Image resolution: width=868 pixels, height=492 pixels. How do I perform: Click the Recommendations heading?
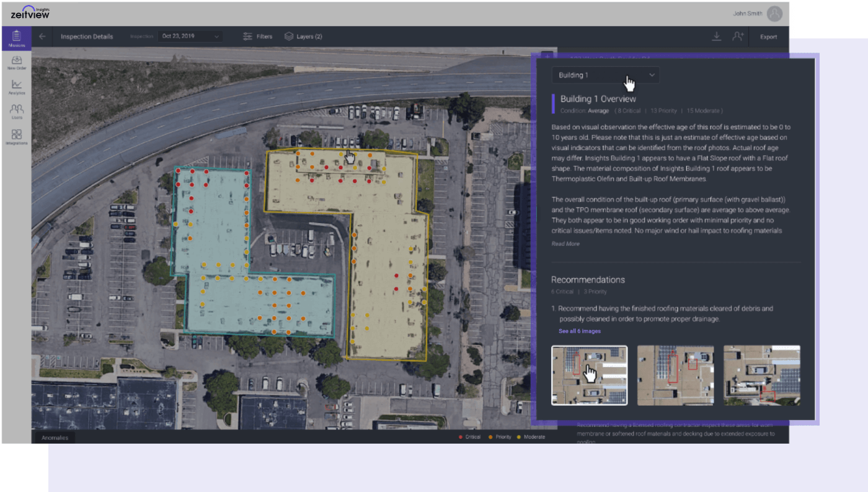[588, 280]
